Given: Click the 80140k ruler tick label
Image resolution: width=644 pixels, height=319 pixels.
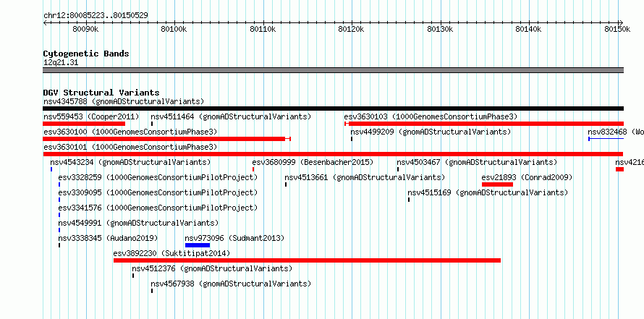Looking at the screenshot, I should point(529,29).
